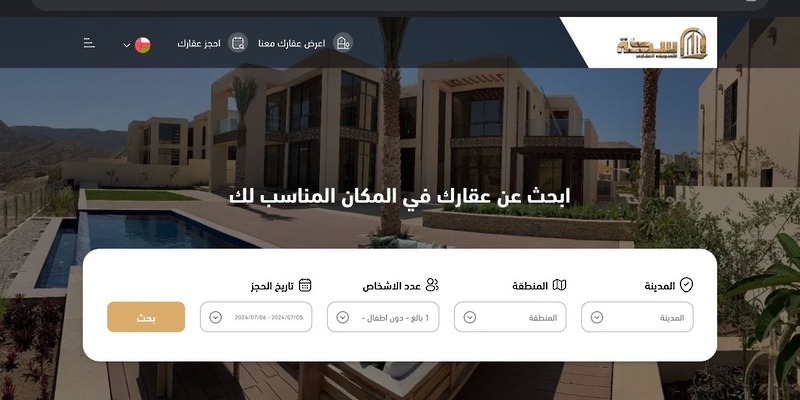
Task: Expand the language chevron beside flag
Action: (127, 45)
